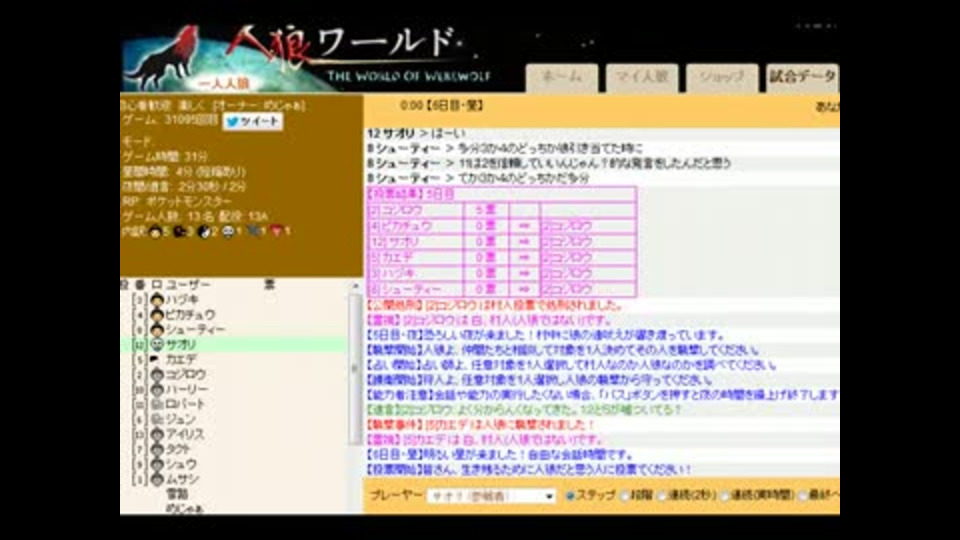Click the villager role icon with count 5
960x540 pixels.
[x=156, y=231]
